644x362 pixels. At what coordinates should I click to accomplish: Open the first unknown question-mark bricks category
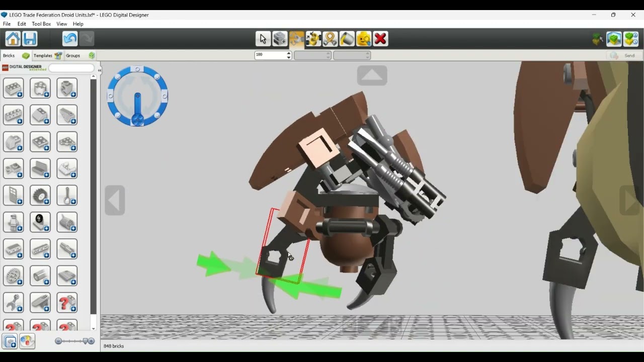pyautogui.click(x=67, y=302)
